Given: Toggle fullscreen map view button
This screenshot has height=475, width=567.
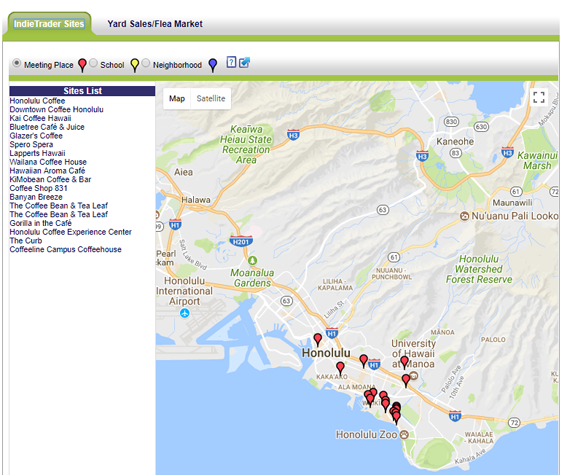Looking at the screenshot, I should [x=538, y=97].
